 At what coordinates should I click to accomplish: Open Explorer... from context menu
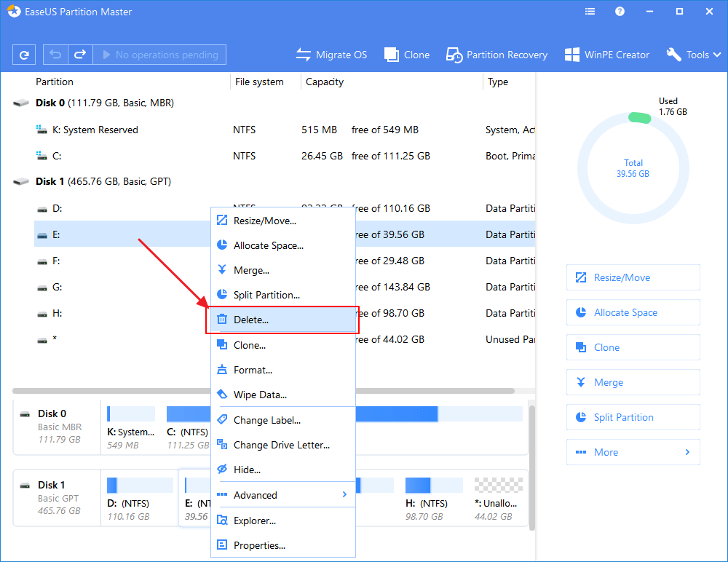[283, 521]
